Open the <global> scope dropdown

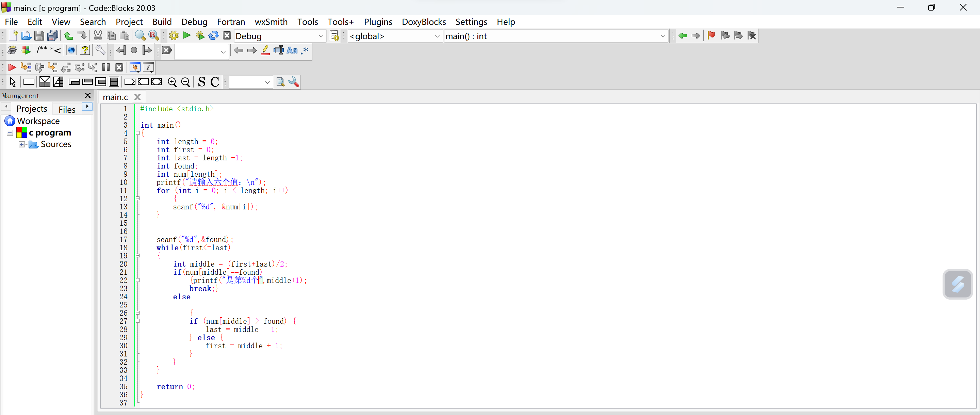tap(437, 36)
